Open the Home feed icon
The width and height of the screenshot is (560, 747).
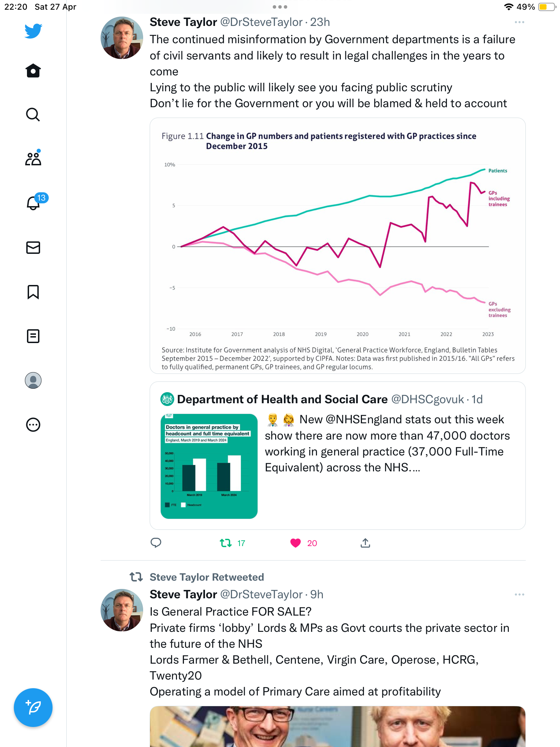pyautogui.click(x=33, y=71)
